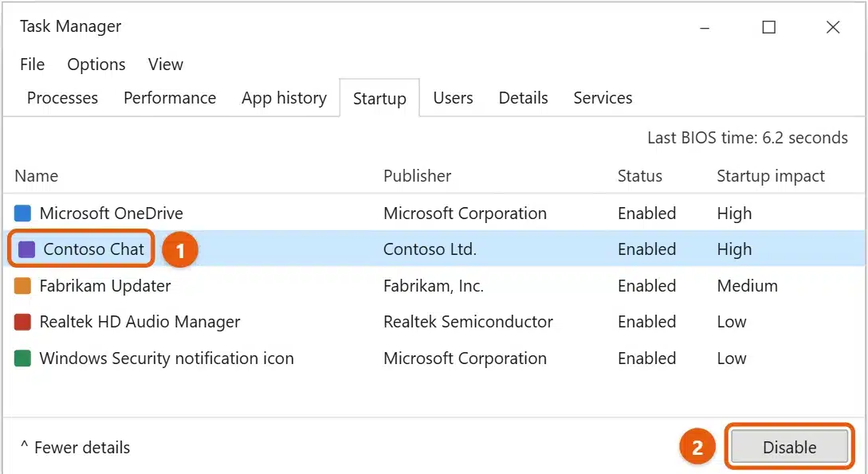Maximize the Task Manager window
The width and height of the screenshot is (868, 474).
tap(769, 27)
